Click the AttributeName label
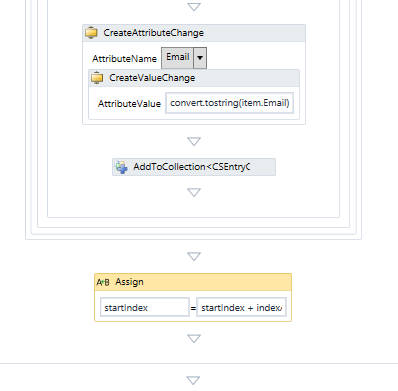Viewport: 398px width, 391px height. tap(124, 59)
